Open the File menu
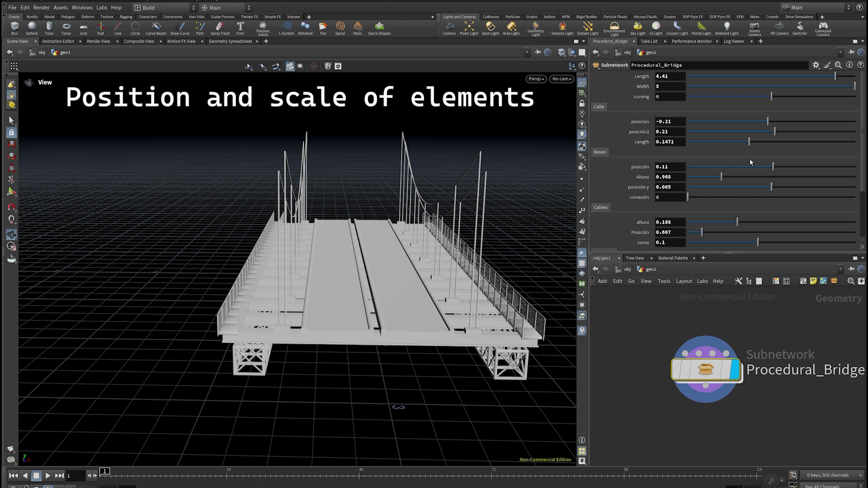 [12, 8]
